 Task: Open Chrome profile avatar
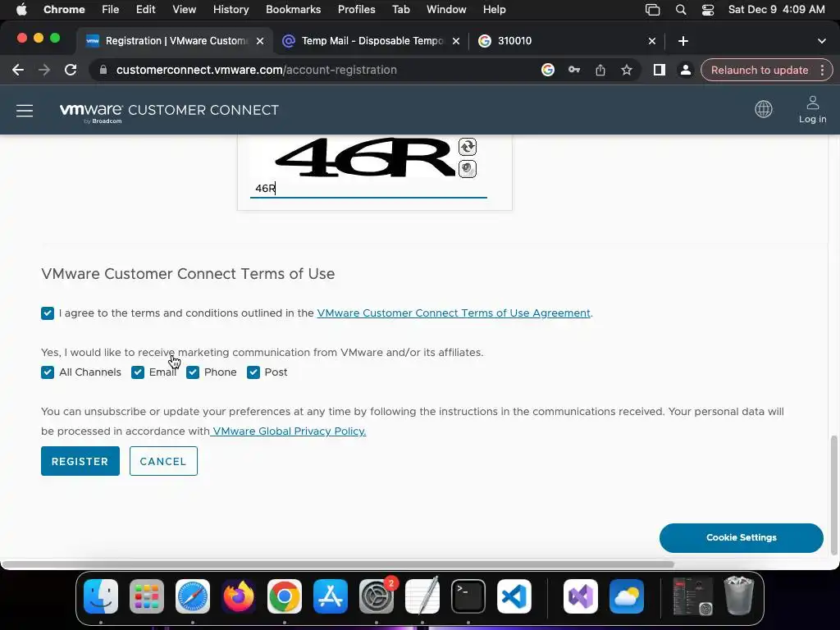pyautogui.click(x=685, y=71)
